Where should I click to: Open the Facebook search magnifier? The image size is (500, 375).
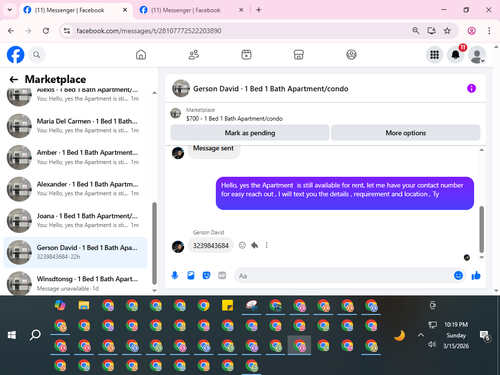(x=37, y=55)
